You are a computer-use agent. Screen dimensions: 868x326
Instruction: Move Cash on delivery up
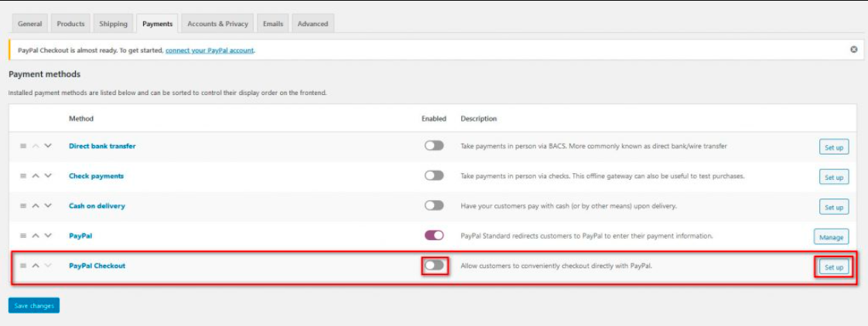click(x=36, y=206)
